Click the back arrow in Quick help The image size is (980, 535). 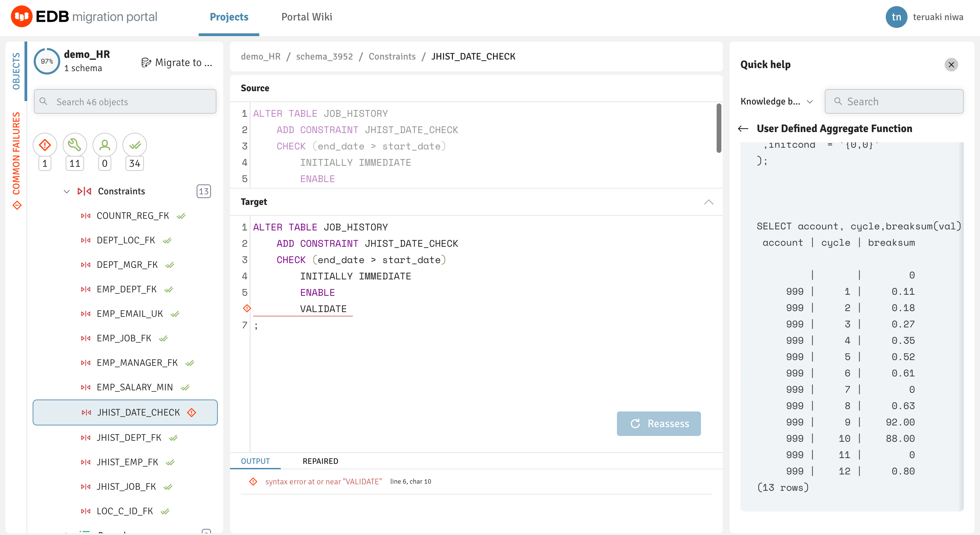(x=743, y=129)
